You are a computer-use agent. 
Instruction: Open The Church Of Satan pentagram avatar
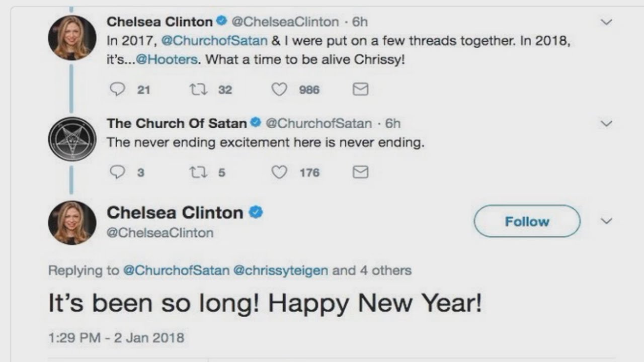(x=72, y=139)
